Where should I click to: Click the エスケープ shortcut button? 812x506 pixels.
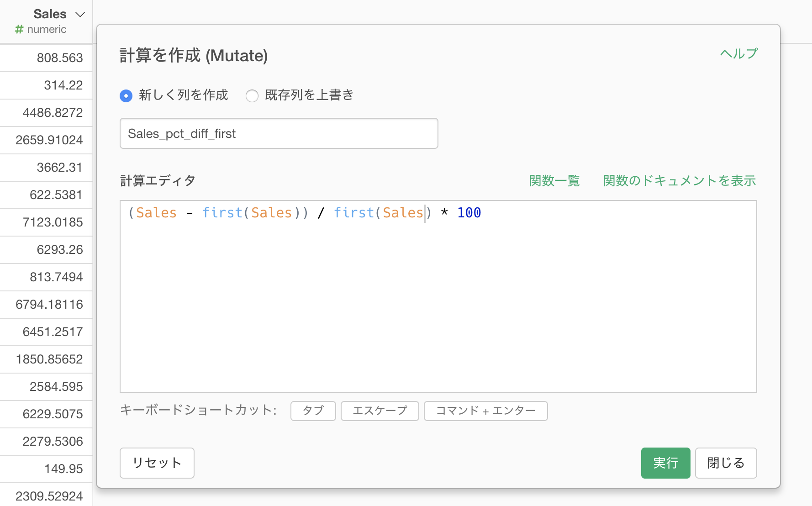(380, 411)
